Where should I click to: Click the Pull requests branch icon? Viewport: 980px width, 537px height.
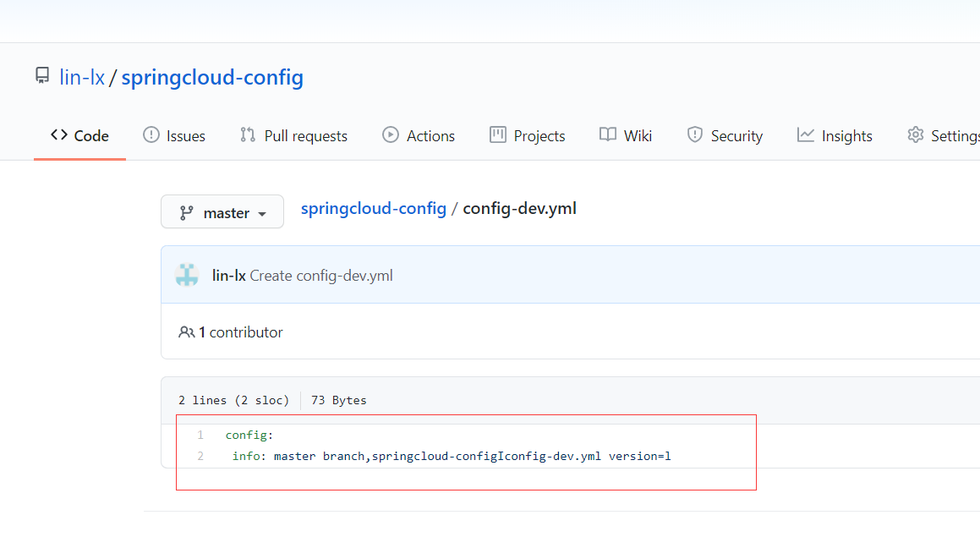[248, 135]
